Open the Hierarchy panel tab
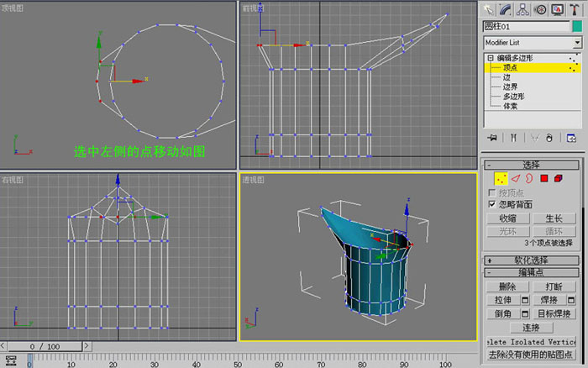The image size is (588, 368). coord(522,10)
